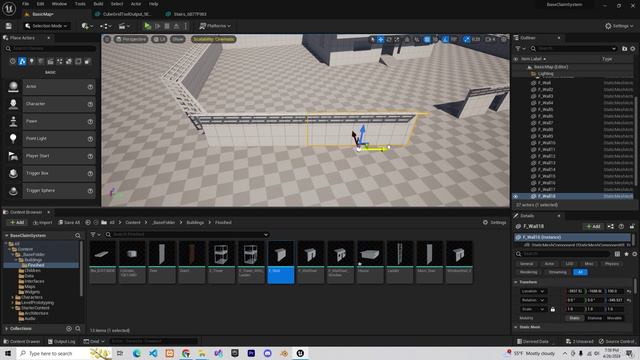Viewport: 640px width, 360px height.
Task: Click the Details favorites star icon
Action: tap(627, 254)
